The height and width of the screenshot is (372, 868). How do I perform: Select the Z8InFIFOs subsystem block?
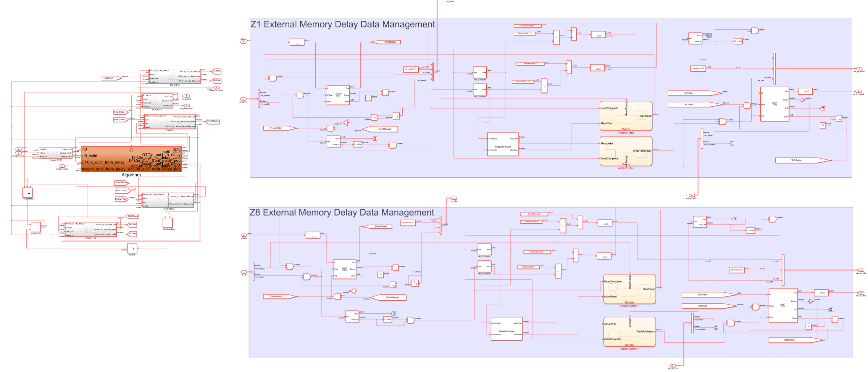170,121
